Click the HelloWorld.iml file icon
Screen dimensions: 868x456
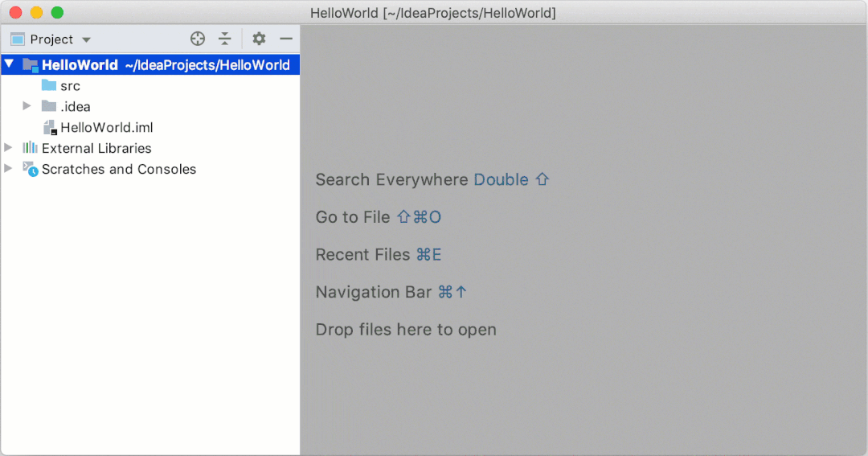coord(50,127)
